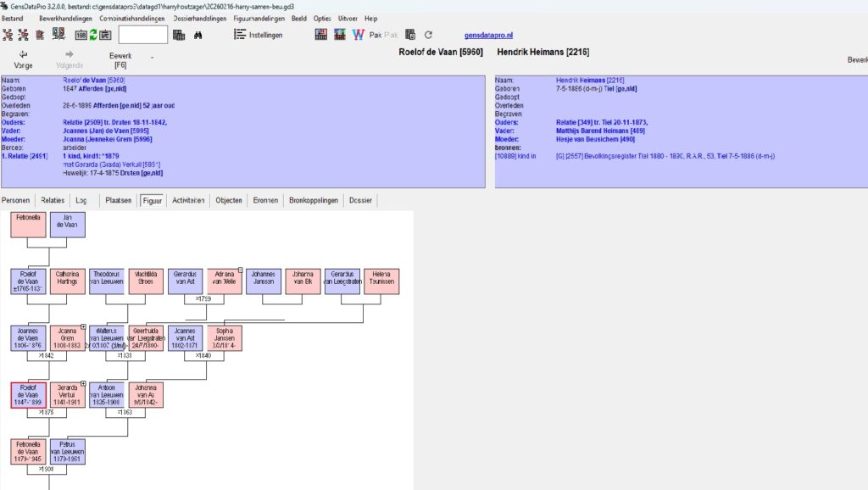This screenshot has height=490, width=868.
Task: Open the gensdatapro.nl link
Action: pos(488,35)
